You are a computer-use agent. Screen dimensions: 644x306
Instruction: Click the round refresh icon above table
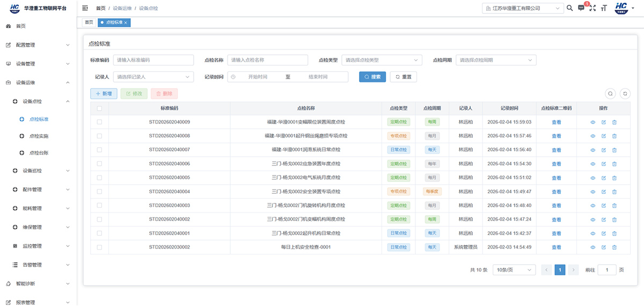click(x=625, y=93)
